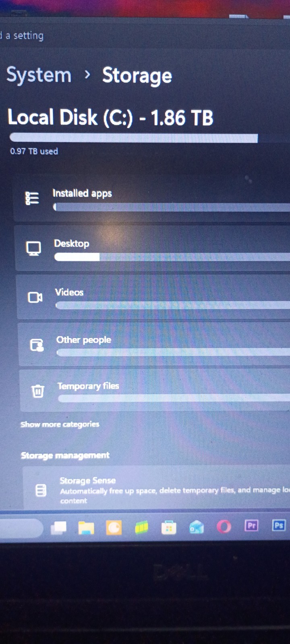Image resolution: width=290 pixels, height=644 pixels.
Task: Go back to System breadcrumb
Action: (39, 75)
